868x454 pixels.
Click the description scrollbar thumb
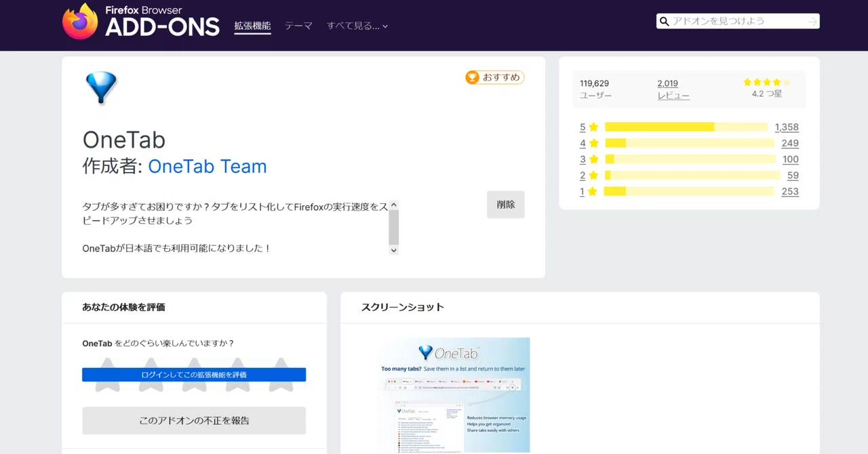pos(394,227)
